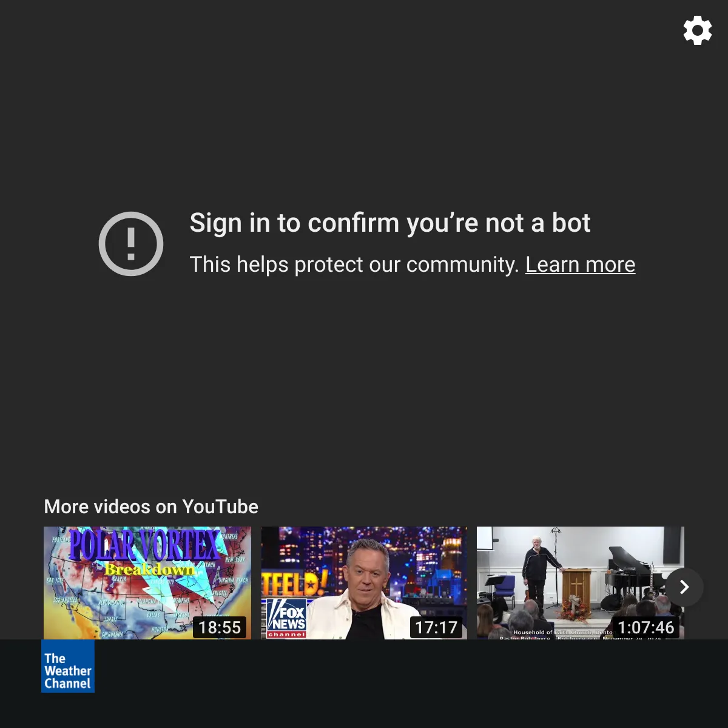Open the settings gear icon
Image resolution: width=728 pixels, height=728 pixels.
pyautogui.click(x=698, y=30)
